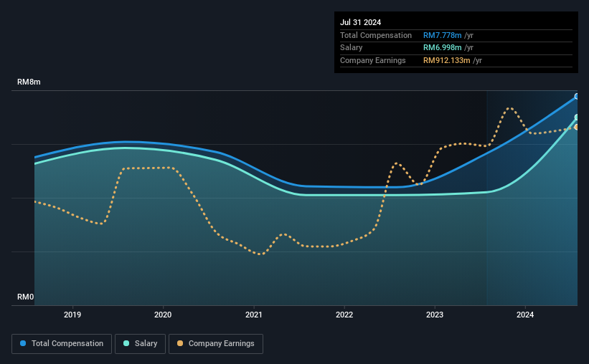Click the RM0 y-axis label
The height and width of the screenshot is (364, 589).
[26, 297]
